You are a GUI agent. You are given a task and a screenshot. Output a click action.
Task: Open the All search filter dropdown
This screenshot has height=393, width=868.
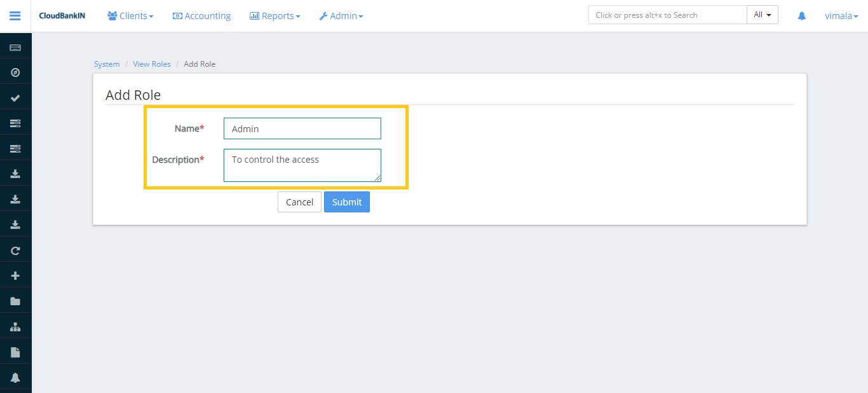tap(762, 15)
